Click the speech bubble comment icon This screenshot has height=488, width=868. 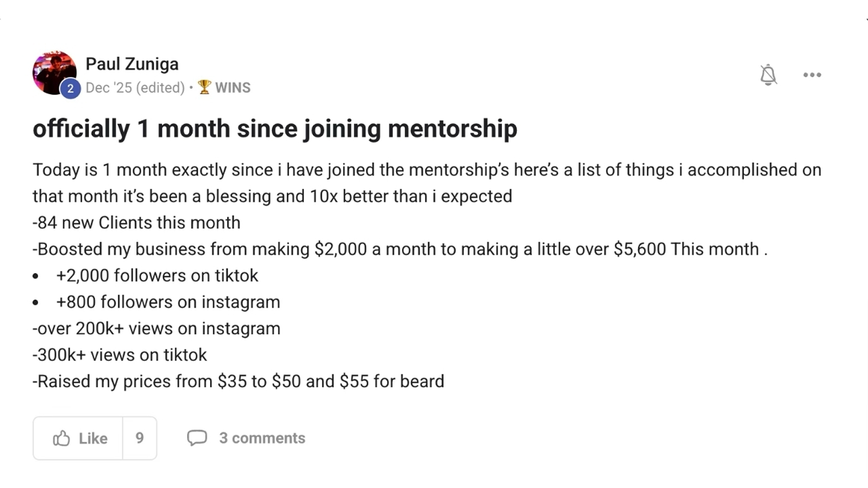coord(197,438)
